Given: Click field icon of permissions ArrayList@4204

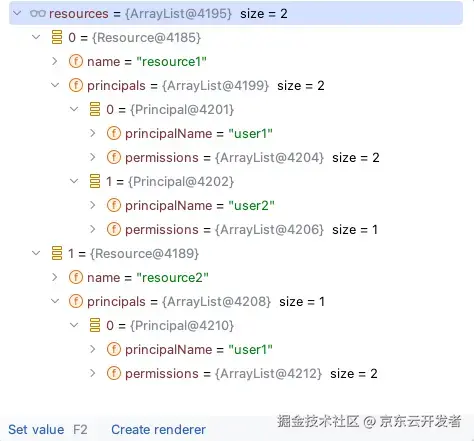Looking at the screenshot, I should [114, 157].
